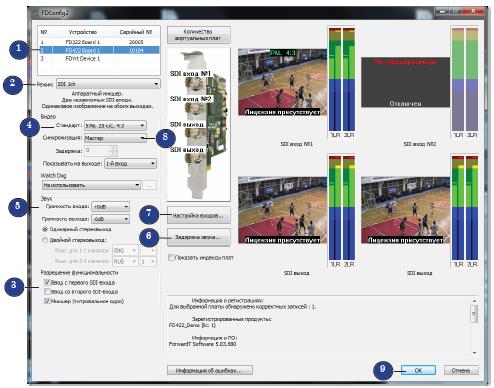The image size is (494, 388).
Task: Select Двойной стереовыход radio button
Action: point(45,240)
